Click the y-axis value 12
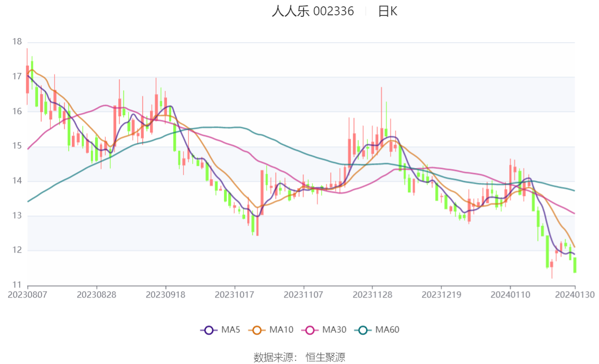Image resolution: width=599 pixels, height=364 pixels. (x=17, y=250)
